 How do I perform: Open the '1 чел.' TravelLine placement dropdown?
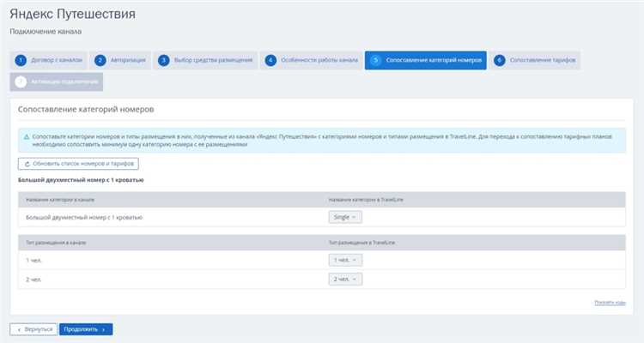tap(345, 260)
